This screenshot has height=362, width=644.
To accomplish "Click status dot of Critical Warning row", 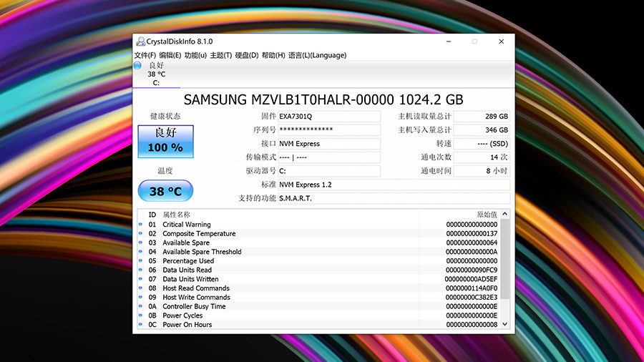I will pos(140,224).
